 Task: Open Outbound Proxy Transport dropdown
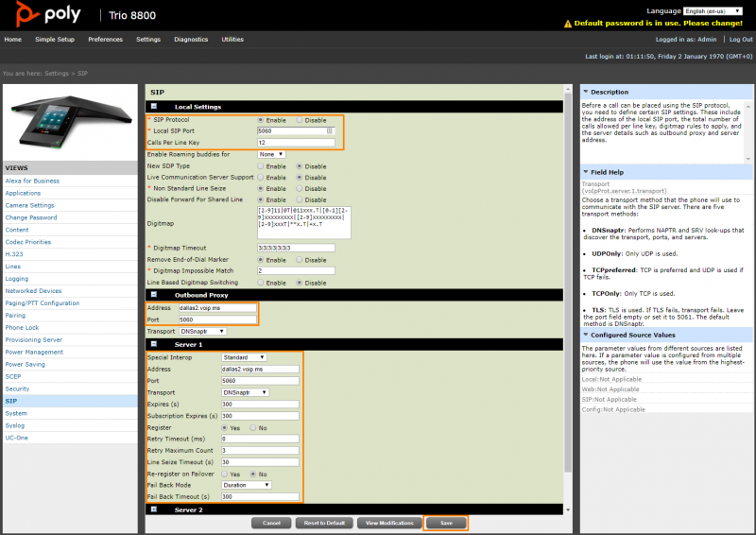(x=202, y=332)
